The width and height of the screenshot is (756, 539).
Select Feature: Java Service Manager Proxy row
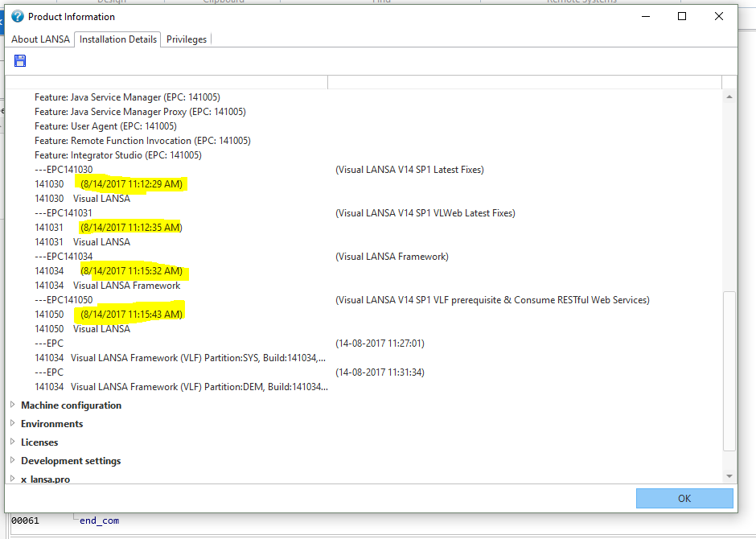tap(140, 112)
